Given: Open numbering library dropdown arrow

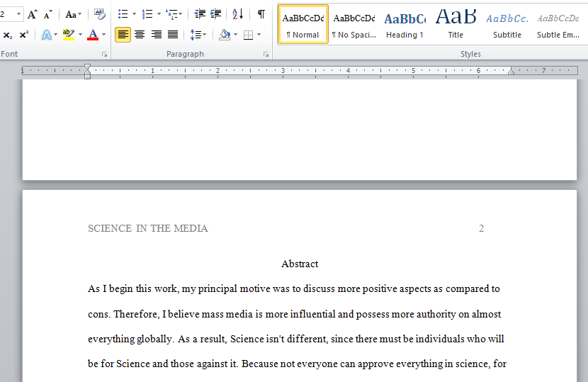Looking at the screenshot, I should (159, 15).
